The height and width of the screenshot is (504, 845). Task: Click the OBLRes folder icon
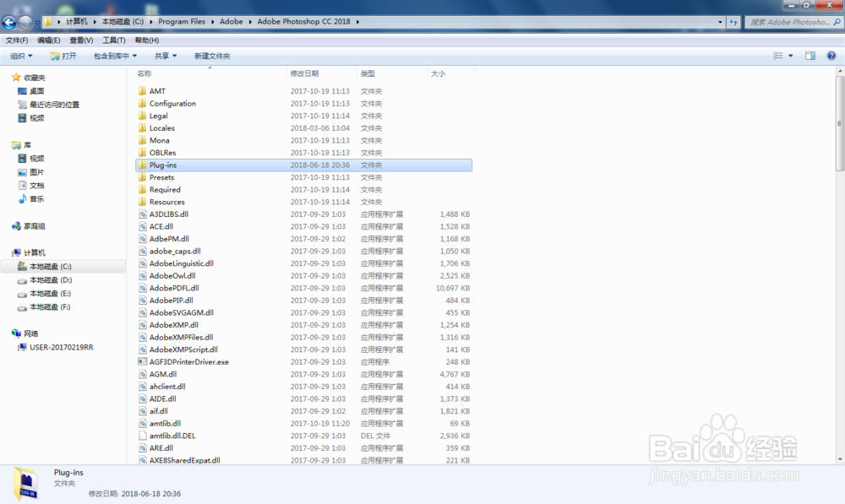pyautogui.click(x=142, y=153)
